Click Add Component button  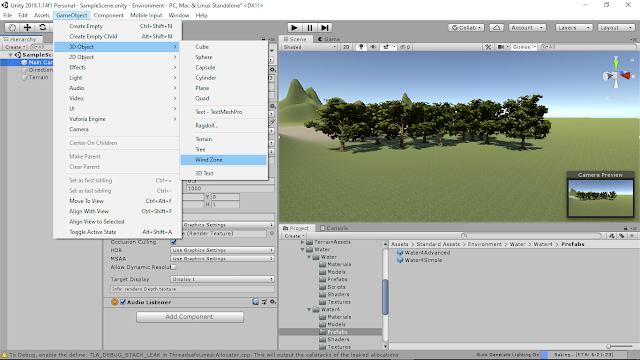(x=190, y=317)
